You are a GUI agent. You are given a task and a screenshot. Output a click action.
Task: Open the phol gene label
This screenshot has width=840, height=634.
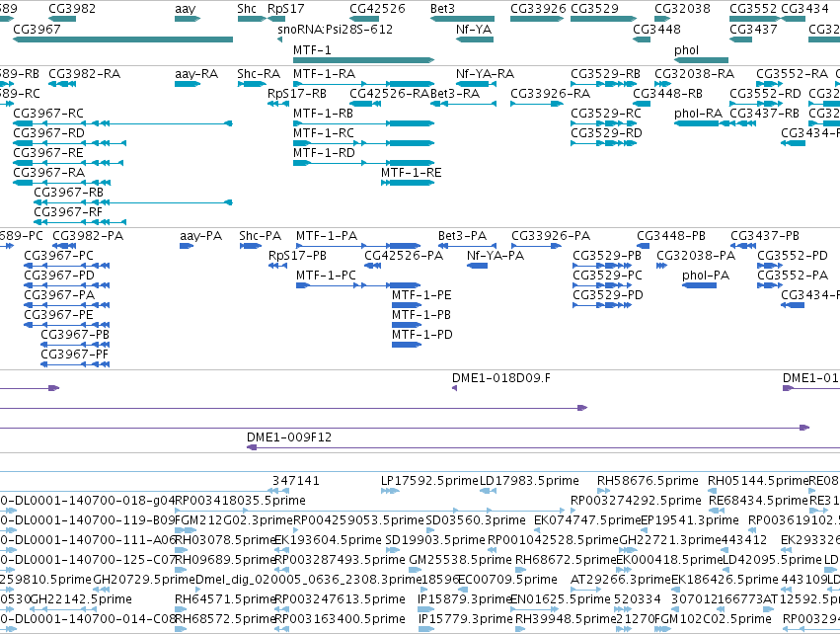pyautogui.click(x=686, y=49)
